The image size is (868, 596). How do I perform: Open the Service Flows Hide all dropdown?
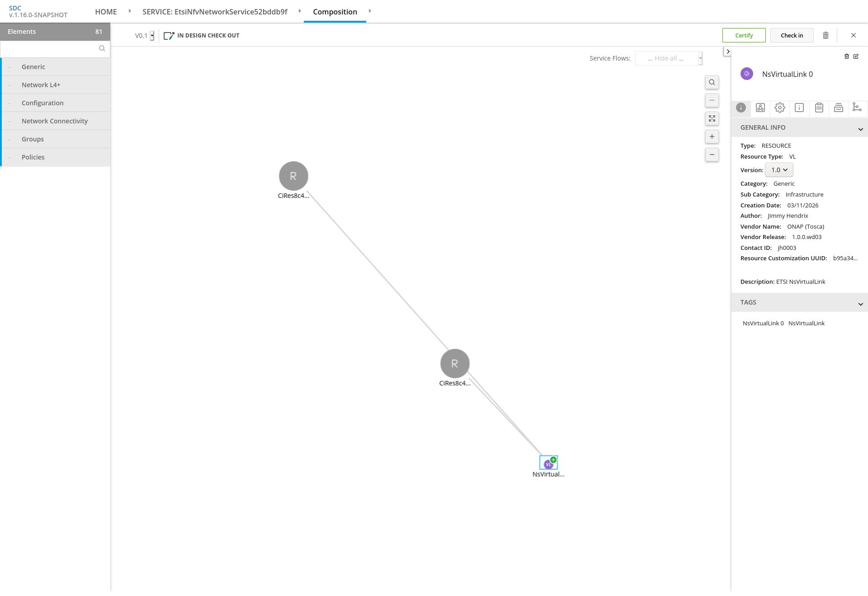[x=669, y=58]
